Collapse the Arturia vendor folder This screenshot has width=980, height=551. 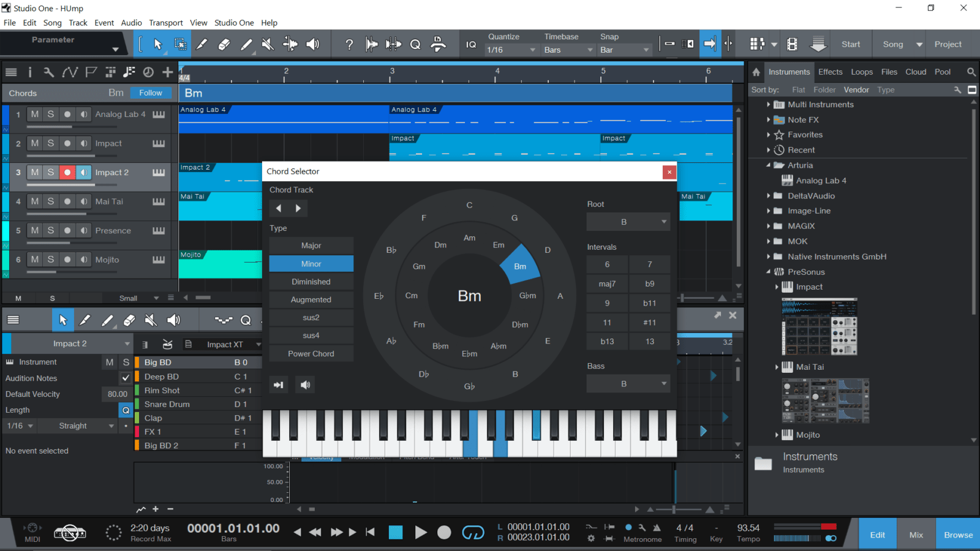769,165
